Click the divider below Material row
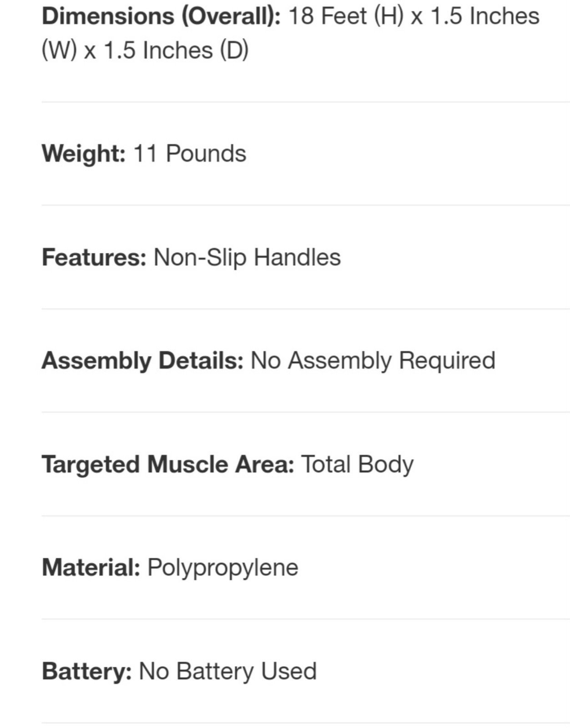Screen dimensions: 570x728 [x=306, y=619]
